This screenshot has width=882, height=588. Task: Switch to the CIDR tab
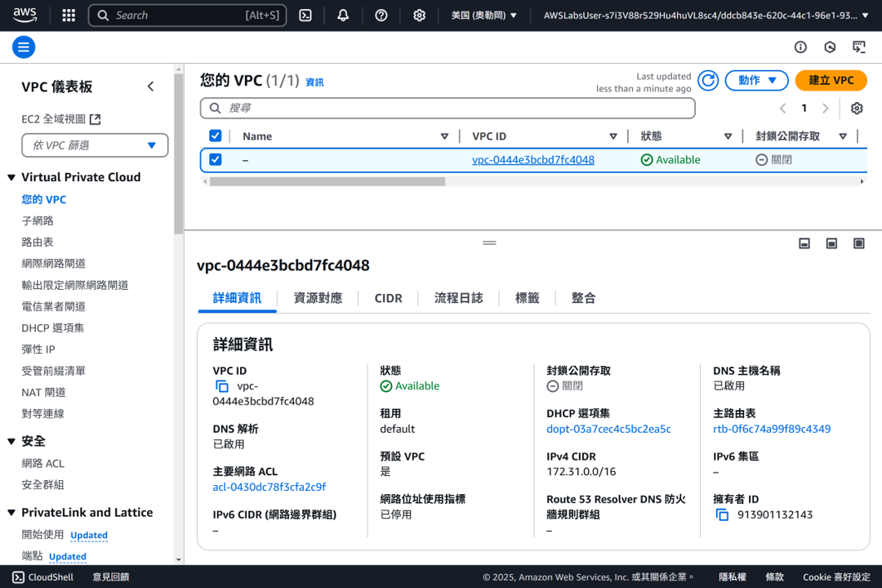click(388, 298)
